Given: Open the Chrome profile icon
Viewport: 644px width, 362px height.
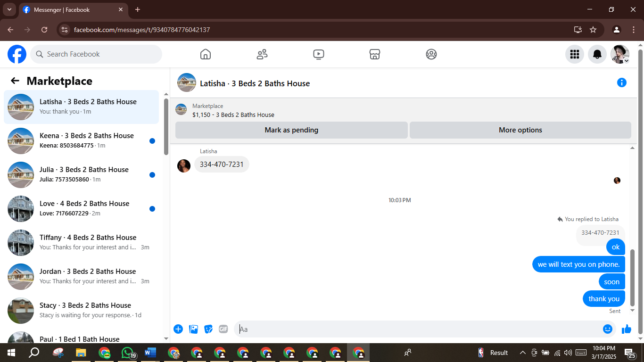Looking at the screenshot, I should coord(617,30).
